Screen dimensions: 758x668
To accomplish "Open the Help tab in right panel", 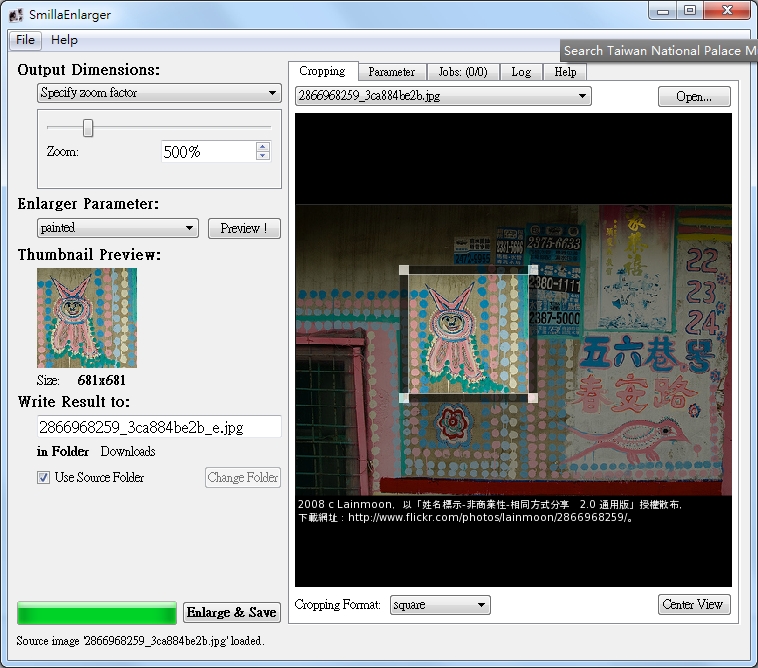I will tap(565, 72).
